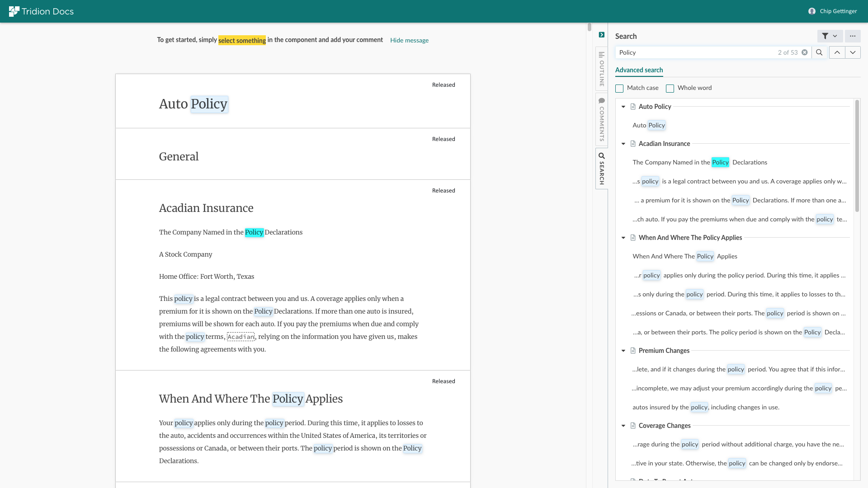Image resolution: width=868 pixels, height=488 pixels.
Task: Collapse the Coverage Changes results group
Action: [x=623, y=426]
